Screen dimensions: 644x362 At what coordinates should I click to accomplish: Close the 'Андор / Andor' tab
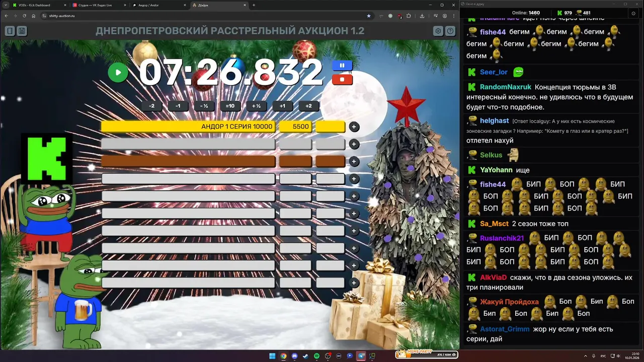click(185, 5)
